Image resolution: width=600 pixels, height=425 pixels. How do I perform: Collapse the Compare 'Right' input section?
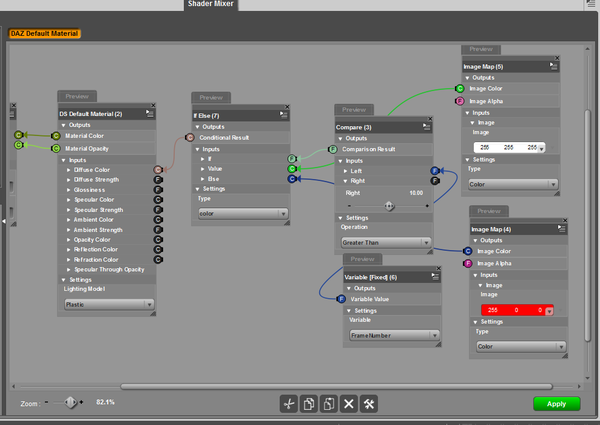[x=345, y=181]
